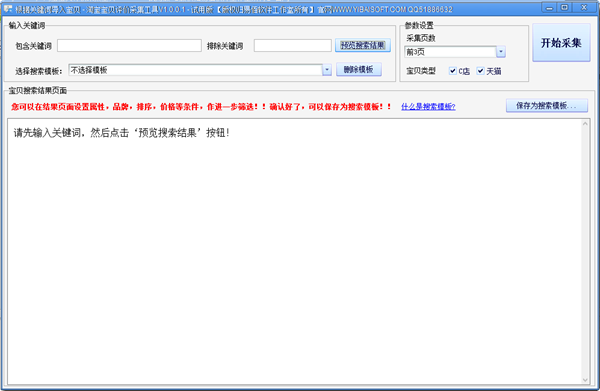Click the 宝贝类型 label
600x391 pixels.
[421, 71]
